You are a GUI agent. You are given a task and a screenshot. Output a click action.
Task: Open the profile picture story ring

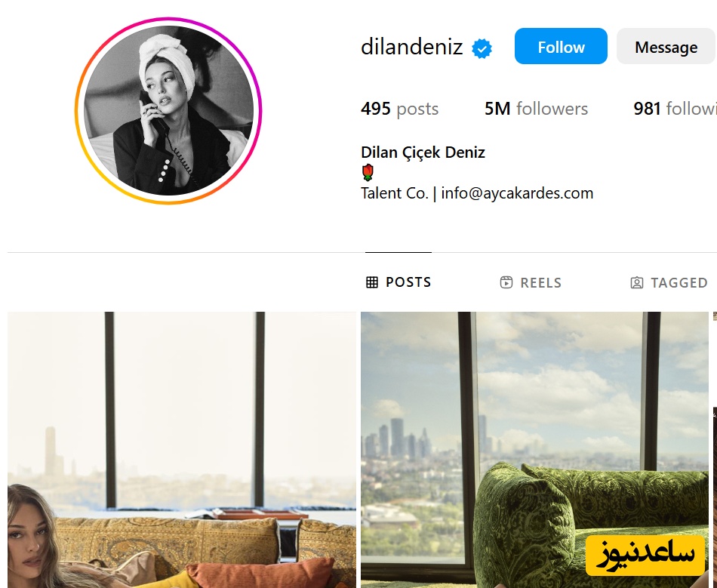168,111
